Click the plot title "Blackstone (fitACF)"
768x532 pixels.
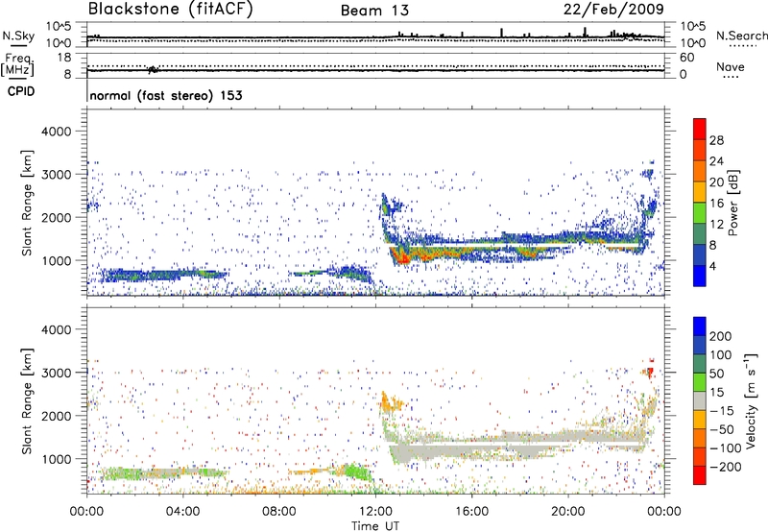[170, 9]
